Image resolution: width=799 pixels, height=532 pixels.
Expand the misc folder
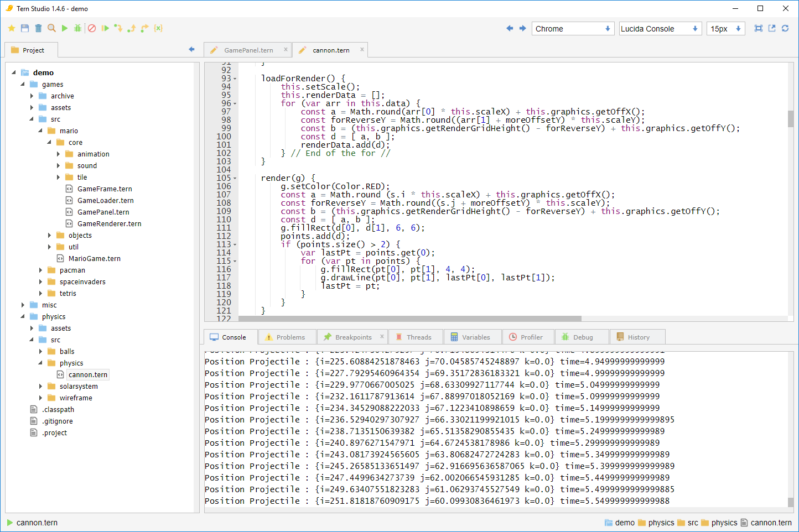(23, 305)
